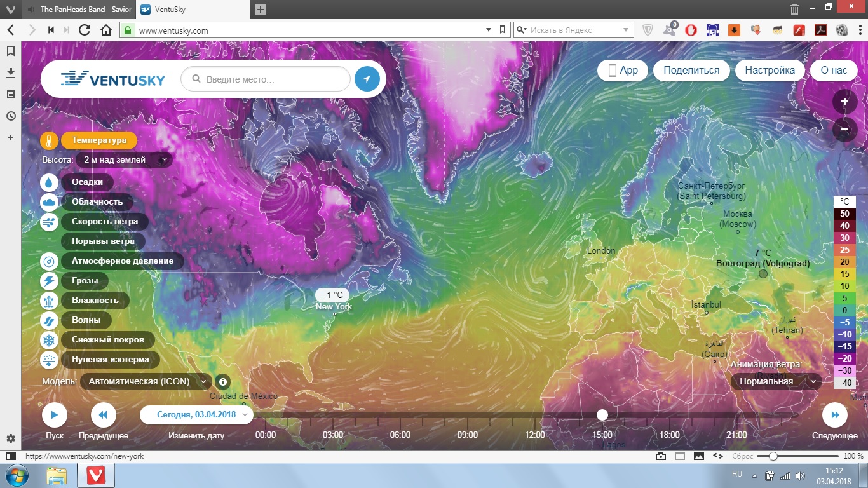Open the 'Настройка' settings menu

(770, 71)
